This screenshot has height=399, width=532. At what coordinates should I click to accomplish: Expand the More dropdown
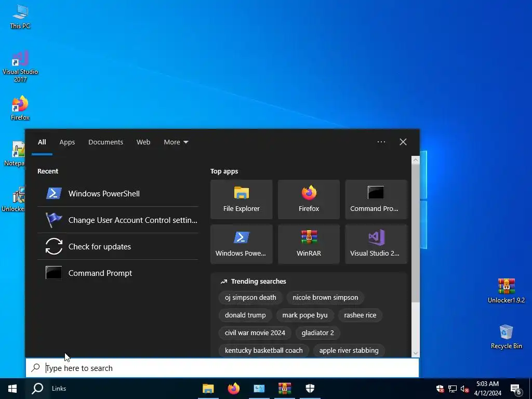[x=176, y=142]
